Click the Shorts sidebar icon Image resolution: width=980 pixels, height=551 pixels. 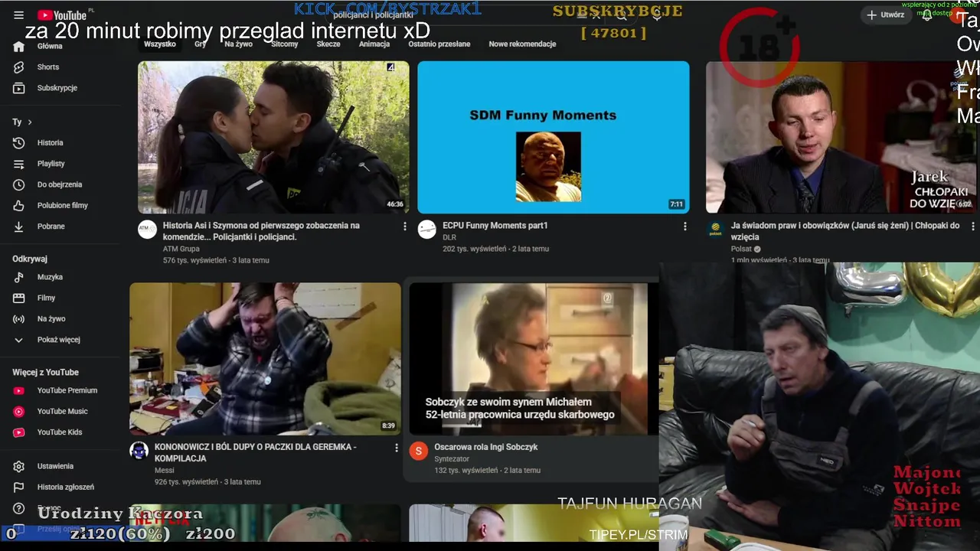tap(19, 67)
